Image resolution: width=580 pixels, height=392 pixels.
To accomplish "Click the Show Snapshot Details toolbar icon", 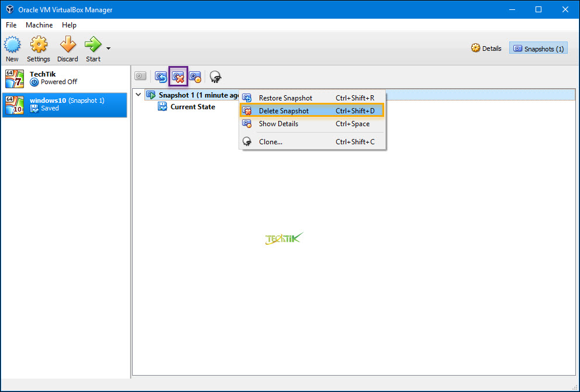I will click(x=195, y=76).
